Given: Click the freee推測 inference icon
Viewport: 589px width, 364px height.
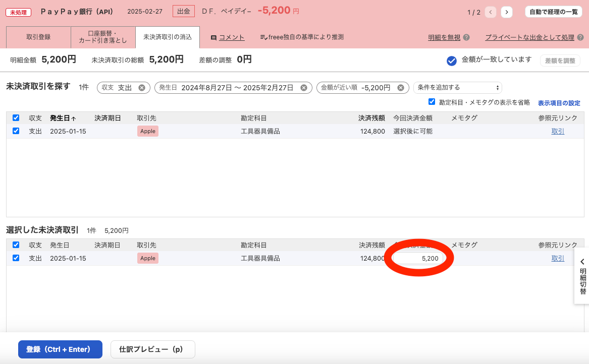Looking at the screenshot, I should [x=263, y=37].
